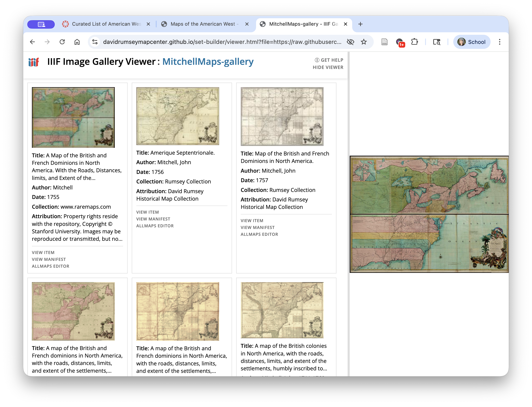
Task: Click the IIIF logo icon
Action: pos(34,63)
